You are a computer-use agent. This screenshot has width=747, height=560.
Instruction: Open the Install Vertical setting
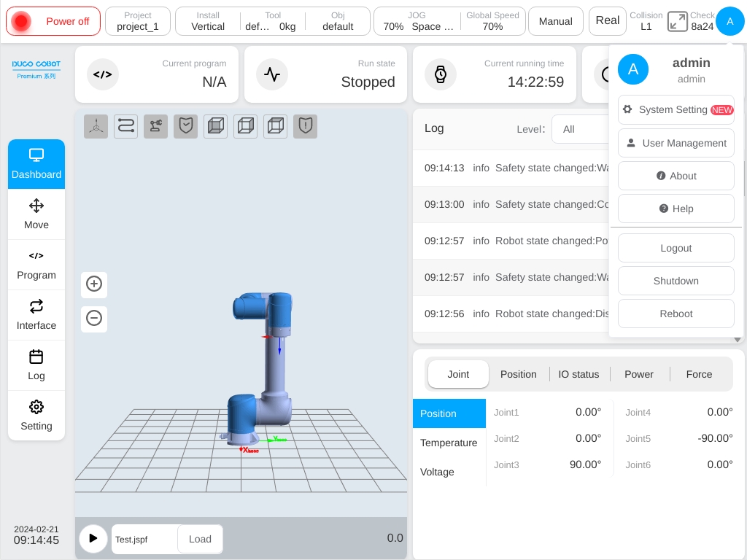coord(208,21)
